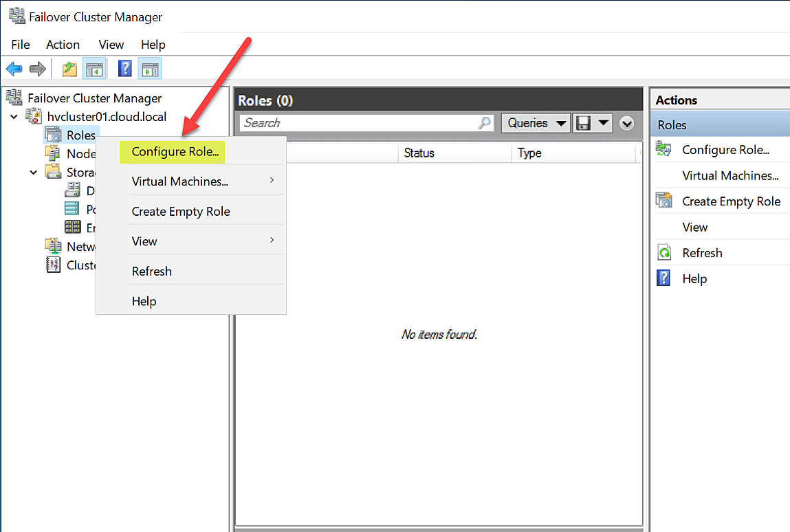This screenshot has width=790, height=532.
Task: Click the Failover Cluster Manager root icon in tree
Action: coord(14,98)
